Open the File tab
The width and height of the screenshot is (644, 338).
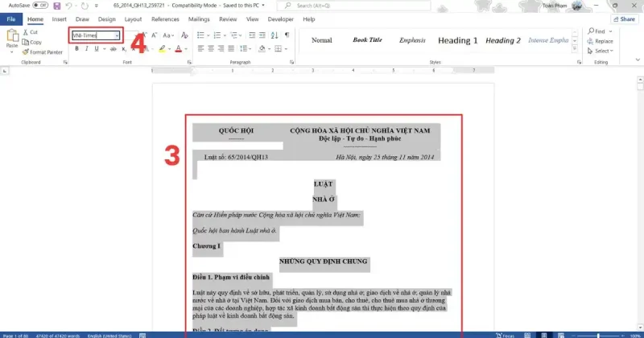[11, 19]
